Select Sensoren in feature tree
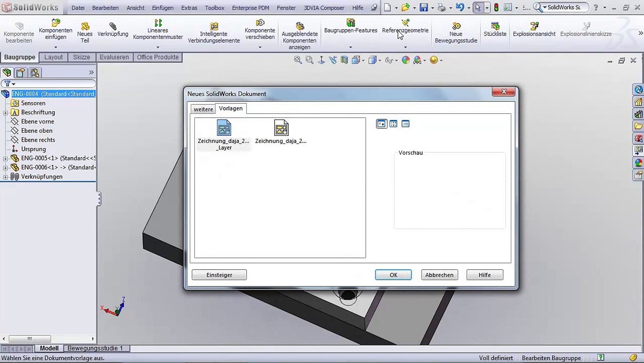 click(x=33, y=103)
